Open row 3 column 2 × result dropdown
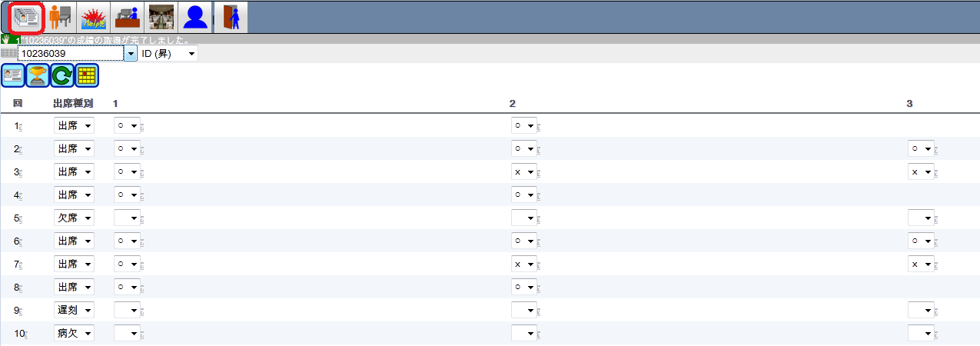The height and width of the screenshot is (346, 980). pos(523,171)
